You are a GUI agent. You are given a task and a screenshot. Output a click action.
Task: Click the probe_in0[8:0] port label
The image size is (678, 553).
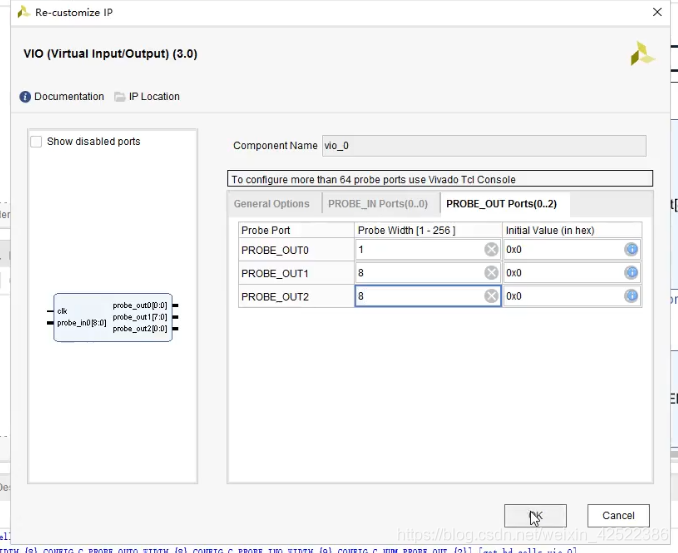(x=82, y=323)
